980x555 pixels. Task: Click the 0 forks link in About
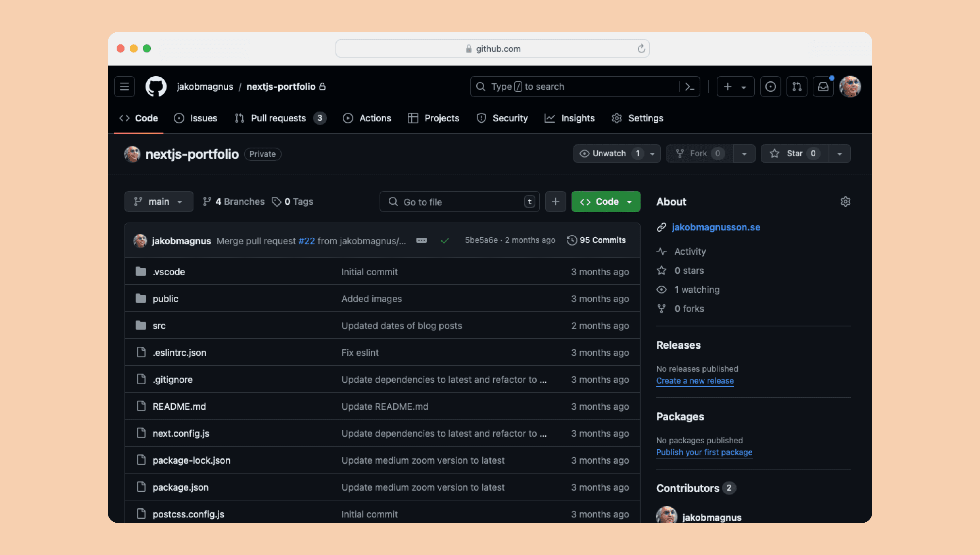point(689,309)
